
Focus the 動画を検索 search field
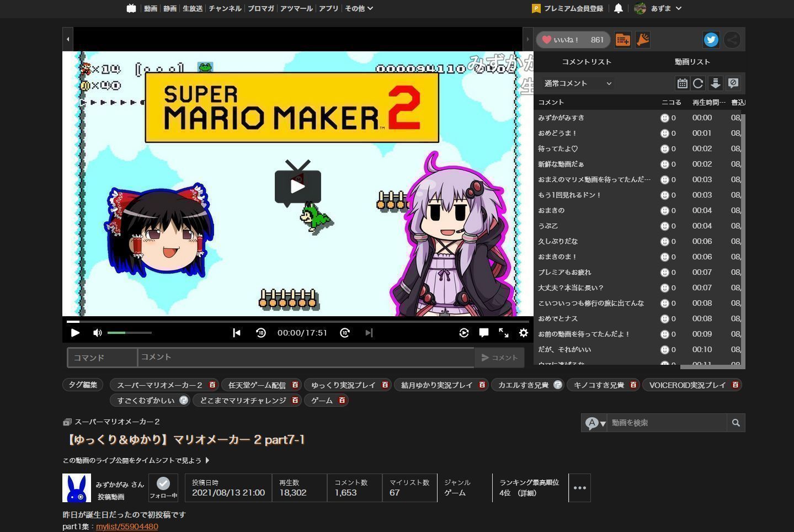[x=667, y=423]
